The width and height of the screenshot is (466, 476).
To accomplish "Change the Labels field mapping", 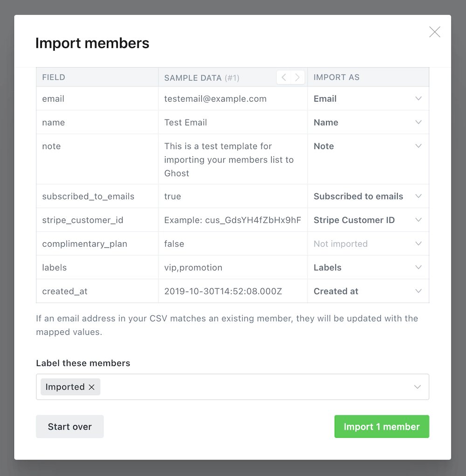I will point(368,267).
